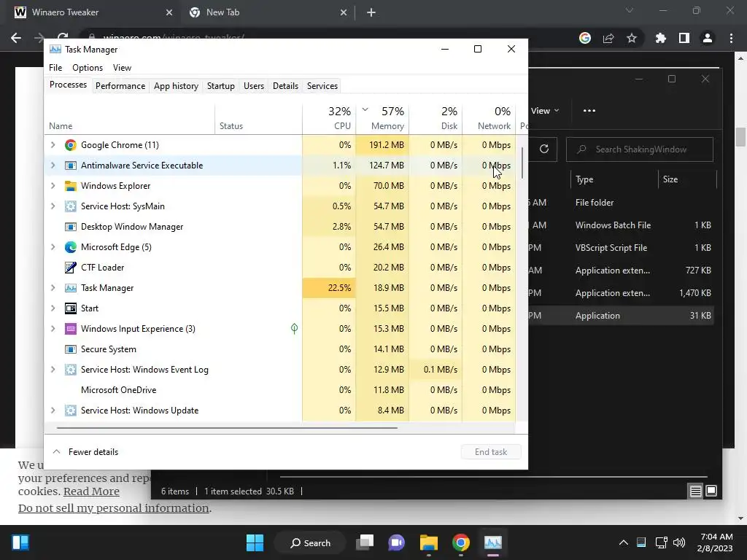
Task: Switch to the Startup tab
Action: click(x=220, y=86)
